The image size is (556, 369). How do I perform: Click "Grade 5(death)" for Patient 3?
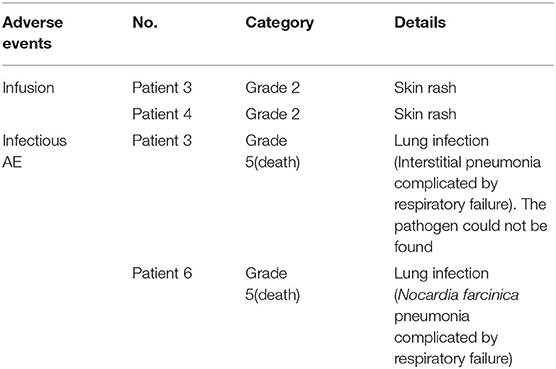click(273, 151)
